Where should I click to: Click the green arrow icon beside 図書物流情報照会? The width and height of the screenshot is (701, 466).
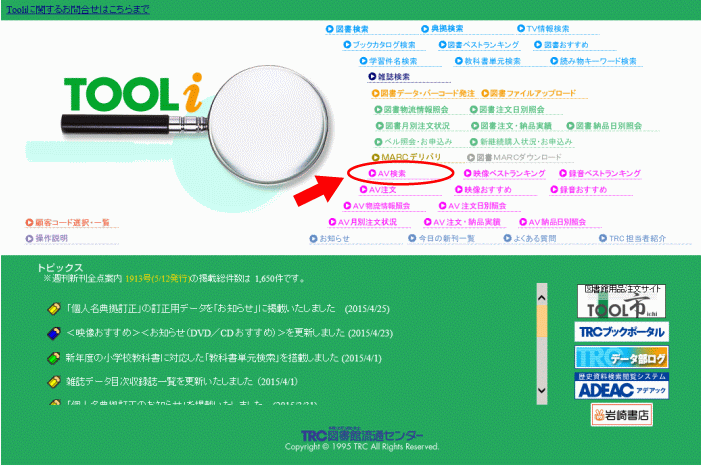click(x=378, y=110)
